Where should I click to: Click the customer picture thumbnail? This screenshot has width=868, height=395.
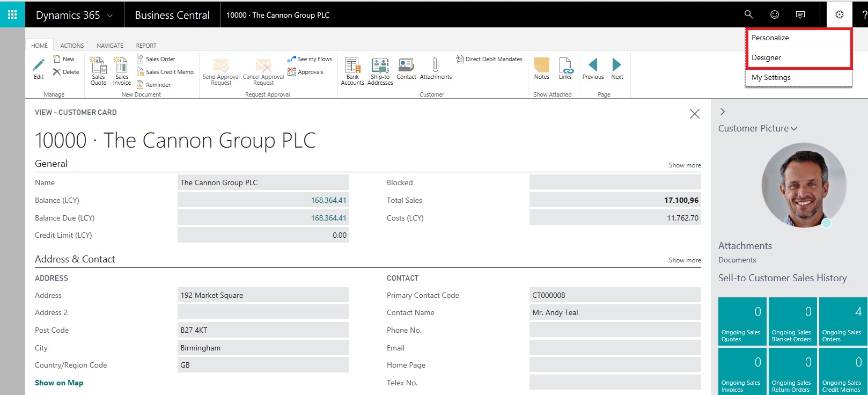(x=804, y=185)
